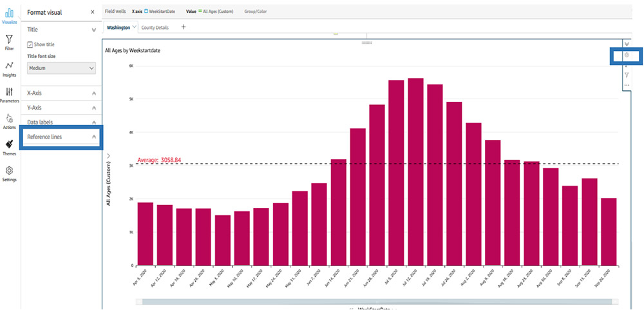Viewport: 644px width, 310px height.
Task: Click the Jul 12, 2020 bar
Action: click(x=415, y=172)
